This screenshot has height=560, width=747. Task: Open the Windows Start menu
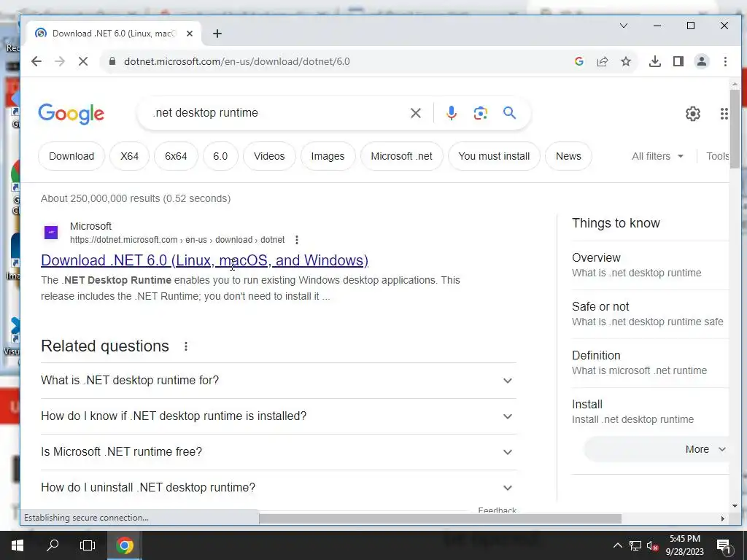(18, 545)
